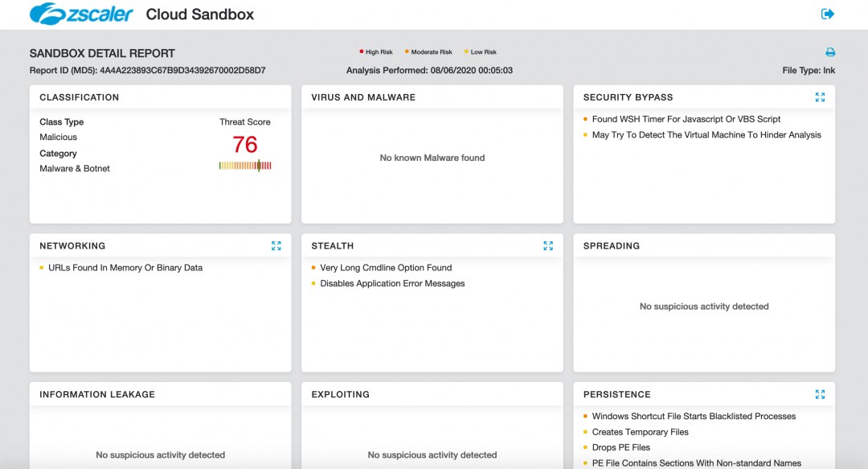Click the threat score number 76
This screenshot has width=868, height=469.
[245, 145]
